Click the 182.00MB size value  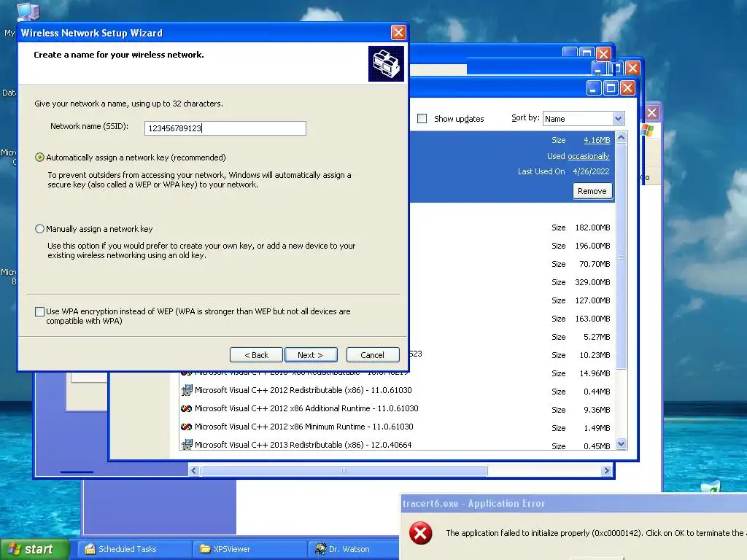592,227
